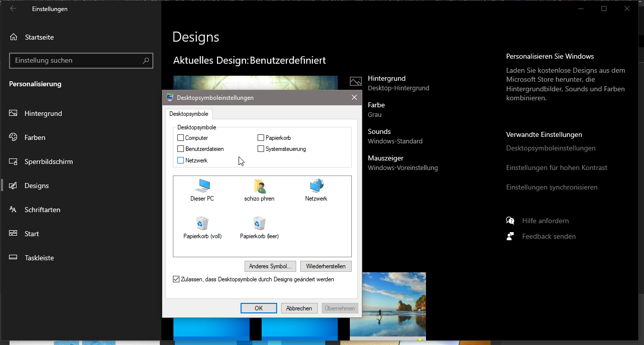Select the Dieser PC desktop icon
The image size is (644, 345).
pos(202,190)
